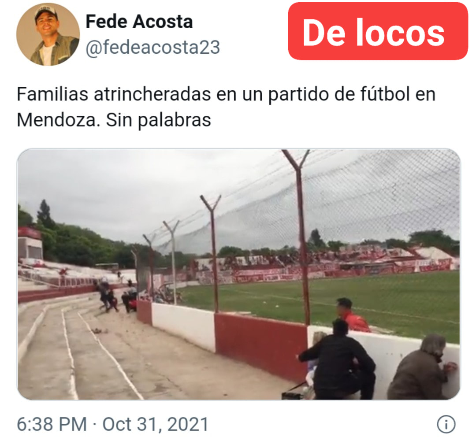
Task: Click the hooded person against the wall
Action: click(422, 368)
